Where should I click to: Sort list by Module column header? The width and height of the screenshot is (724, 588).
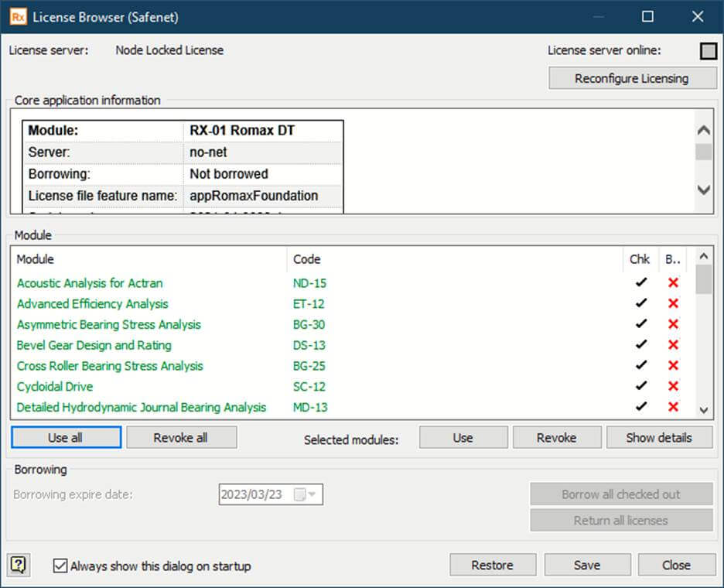[x=36, y=259]
